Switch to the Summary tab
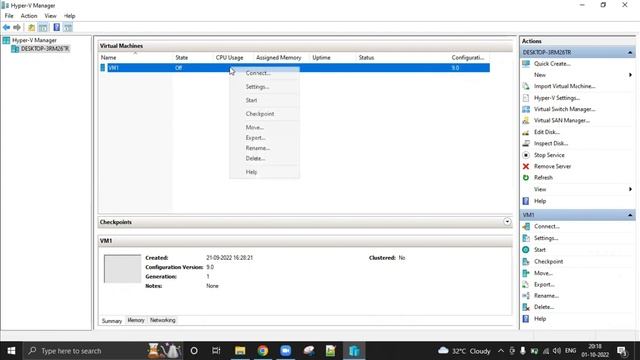The width and height of the screenshot is (640, 360). 112,321
